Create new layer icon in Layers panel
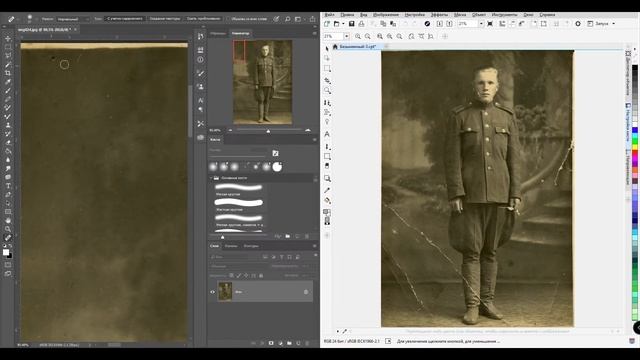The width and height of the screenshot is (640, 360). (298, 343)
